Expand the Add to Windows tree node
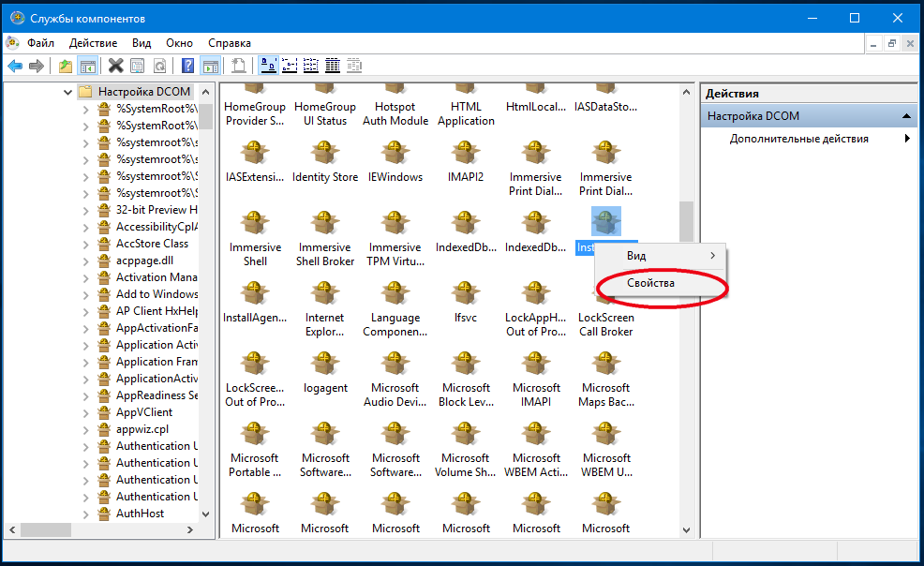The width and height of the screenshot is (924, 566). (86, 294)
